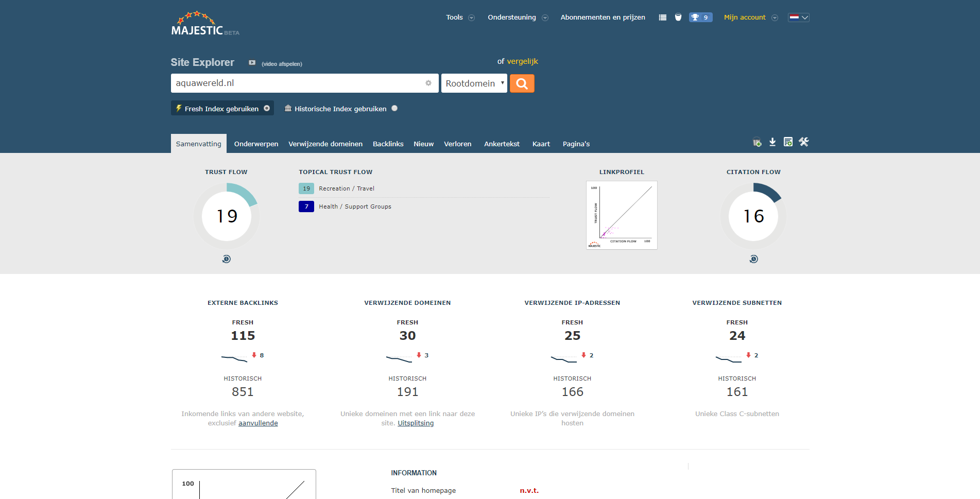The height and width of the screenshot is (499, 980).
Task: Switch to Verwijzende domeinen tab
Action: (325, 144)
